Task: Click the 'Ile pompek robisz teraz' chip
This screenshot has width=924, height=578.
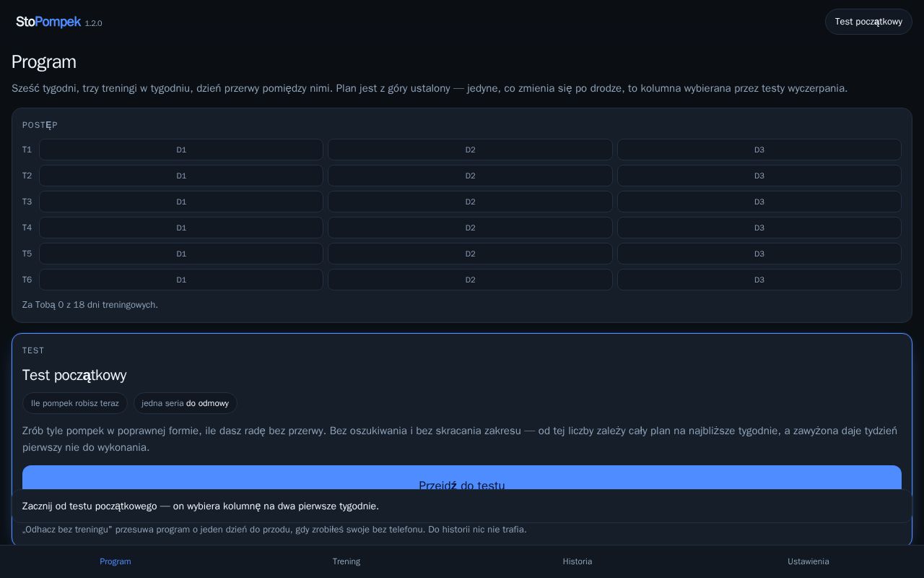Action: (75, 403)
